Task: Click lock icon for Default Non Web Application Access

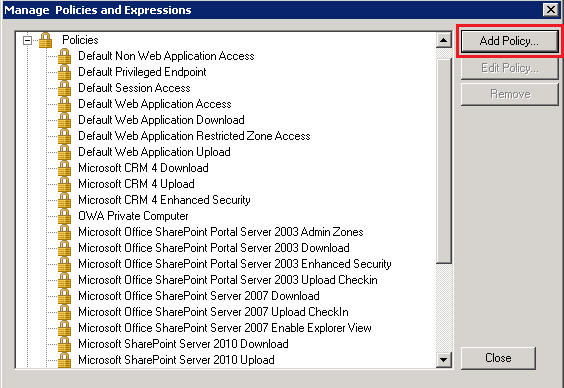Action: [x=64, y=56]
